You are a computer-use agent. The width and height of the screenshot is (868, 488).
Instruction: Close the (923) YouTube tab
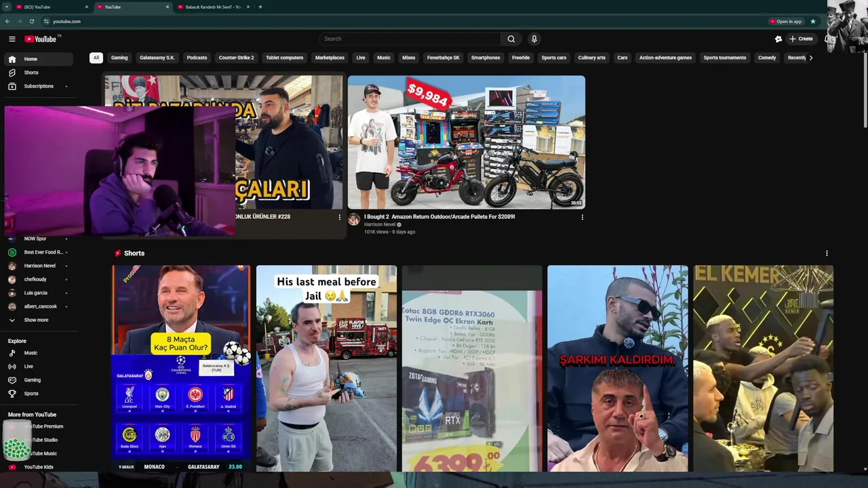[x=87, y=7]
